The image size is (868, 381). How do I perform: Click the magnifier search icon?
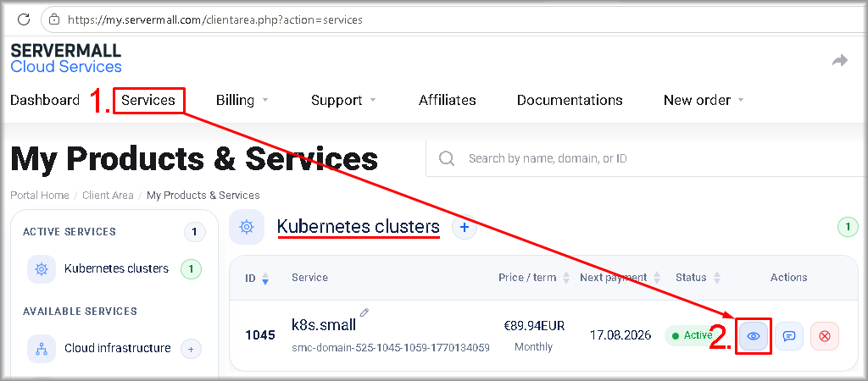(446, 158)
